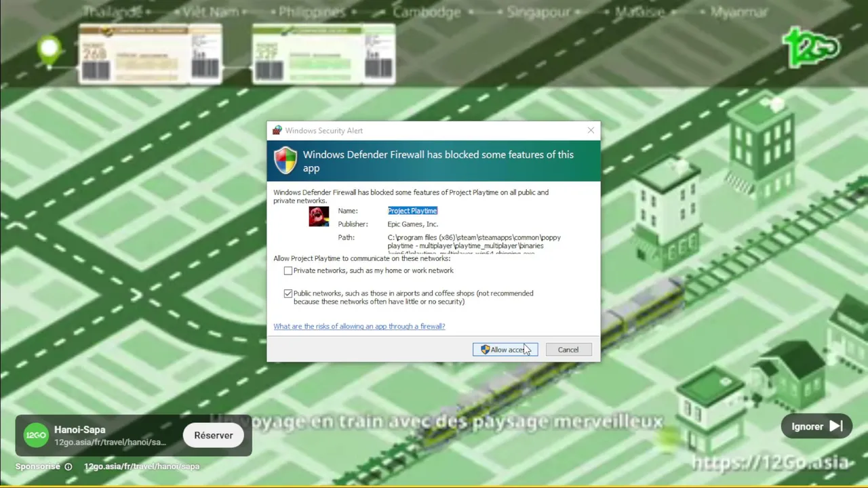Click the Project Playtime app icon

319,216
